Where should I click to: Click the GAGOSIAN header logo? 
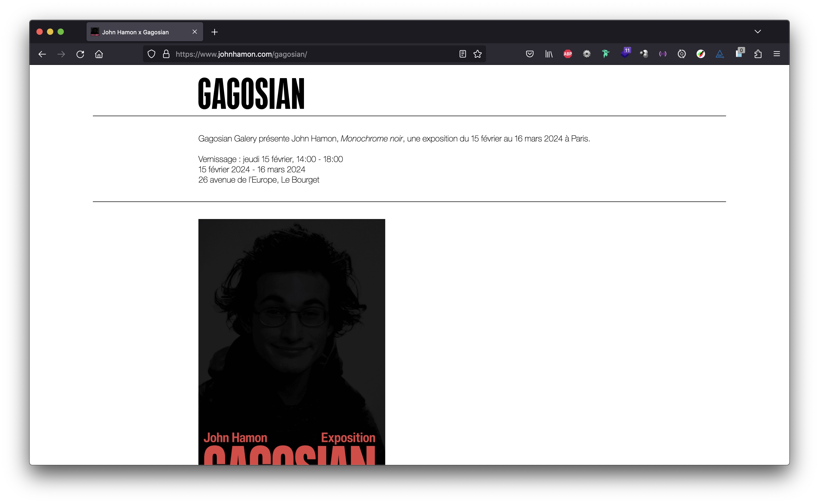(251, 94)
